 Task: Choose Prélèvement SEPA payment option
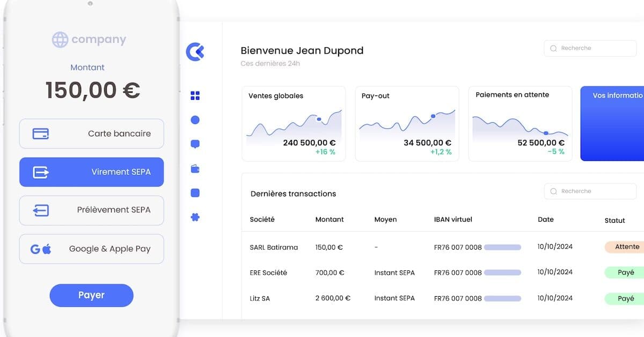coord(92,210)
